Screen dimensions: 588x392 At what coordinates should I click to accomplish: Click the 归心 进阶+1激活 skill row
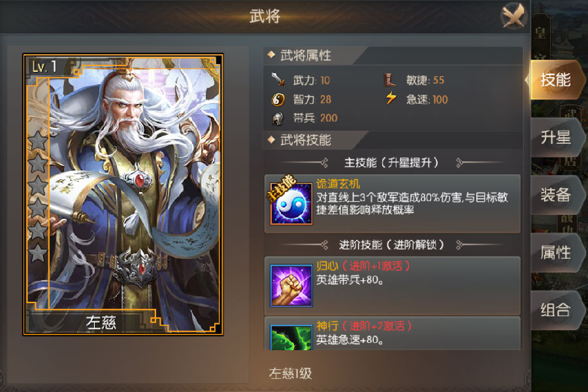(392, 286)
